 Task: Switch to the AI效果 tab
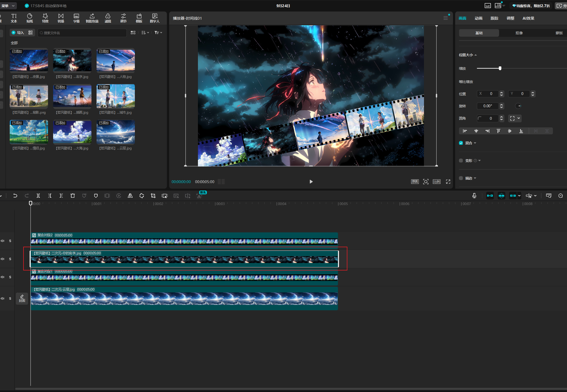pos(528,18)
